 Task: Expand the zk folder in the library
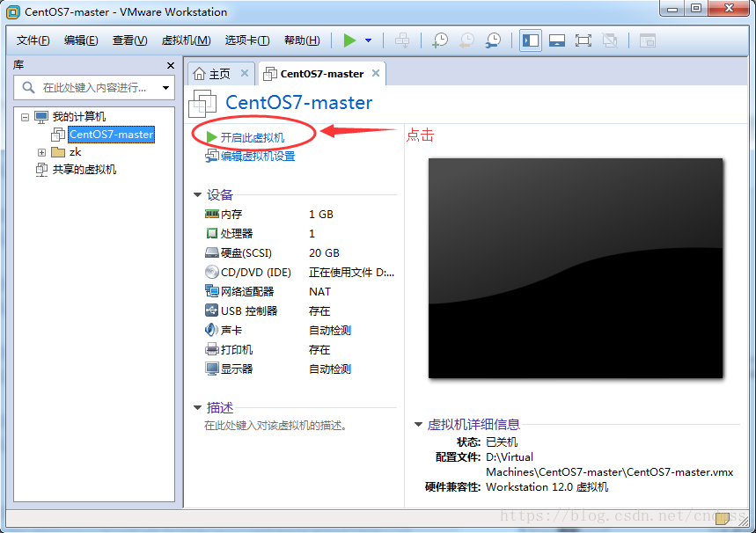(x=41, y=151)
